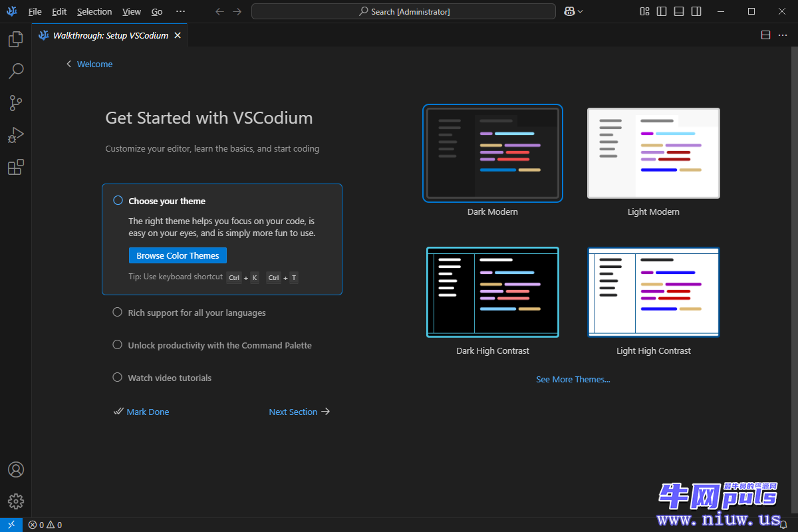Open the Manage gear icon
Screen dimensions: 798x532
15,501
